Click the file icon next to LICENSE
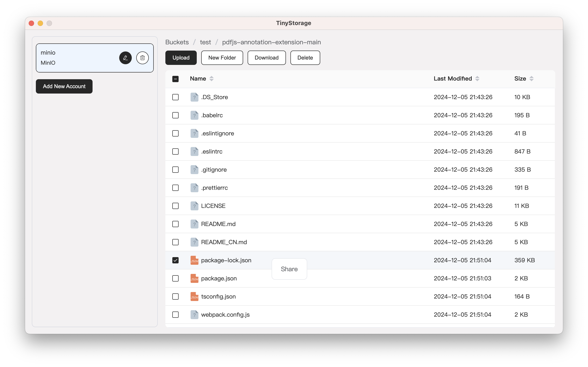This screenshot has height=367, width=588. point(195,206)
